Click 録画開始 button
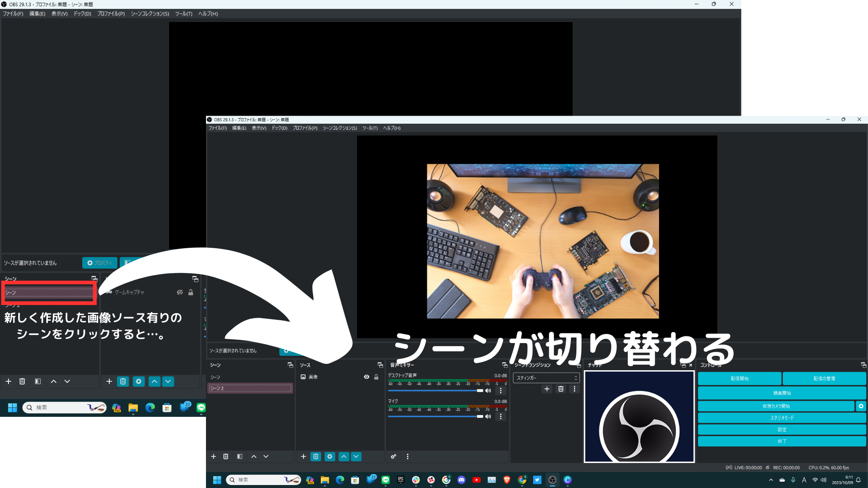The height and width of the screenshot is (488, 868). 782,393
